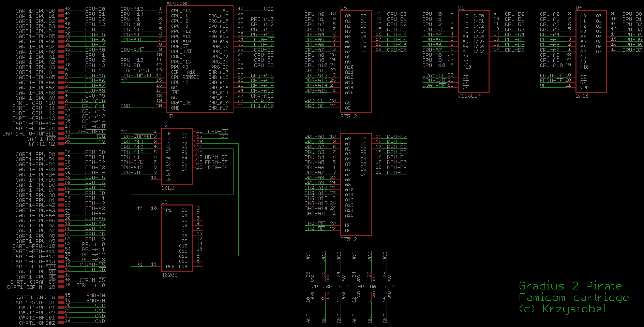Image resolution: width=644 pixels, height=327 pixels.
Task: Click the CART1-CPU-A14 connector pin label
Action: pyautogui.click(x=33, y=124)
